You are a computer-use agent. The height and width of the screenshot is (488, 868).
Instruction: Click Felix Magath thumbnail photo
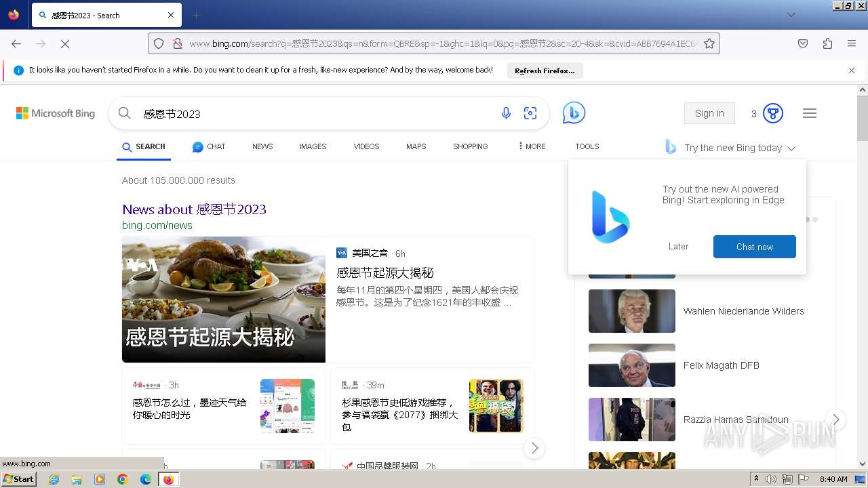pos(632,365)
